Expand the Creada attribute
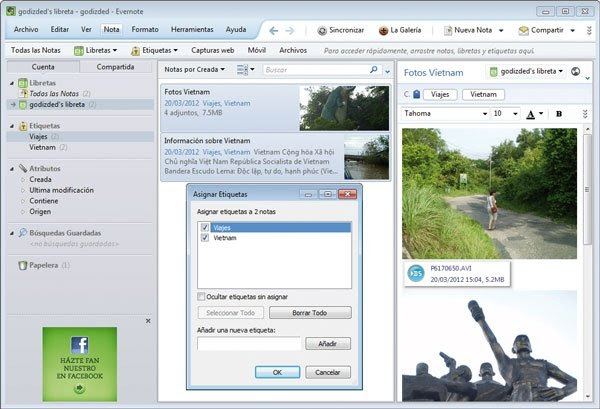 23,179
